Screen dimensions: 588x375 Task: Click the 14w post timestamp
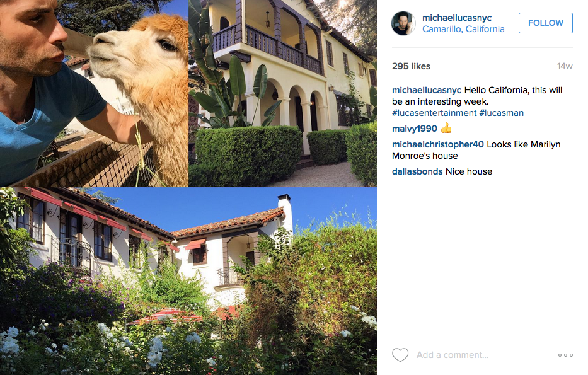click(565, 66)
